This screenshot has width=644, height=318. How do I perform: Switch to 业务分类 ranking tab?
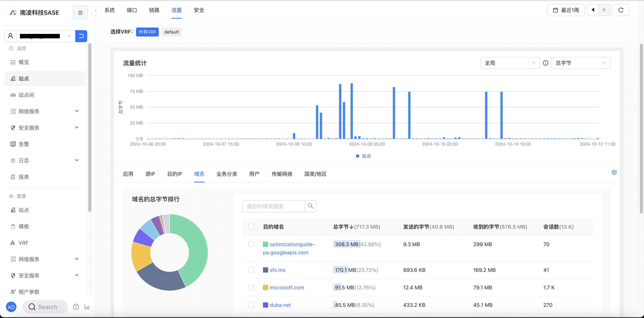[x=227, y=174]
